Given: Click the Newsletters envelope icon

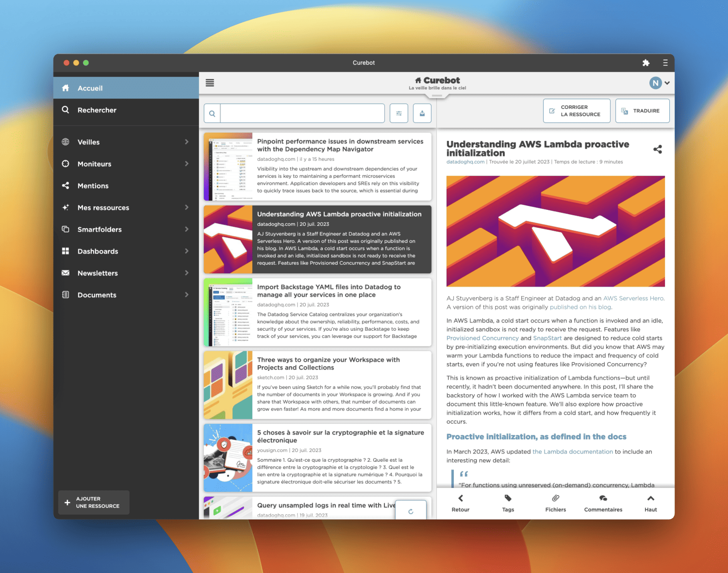Looking at the screenshot, I should tap(65, 273).
